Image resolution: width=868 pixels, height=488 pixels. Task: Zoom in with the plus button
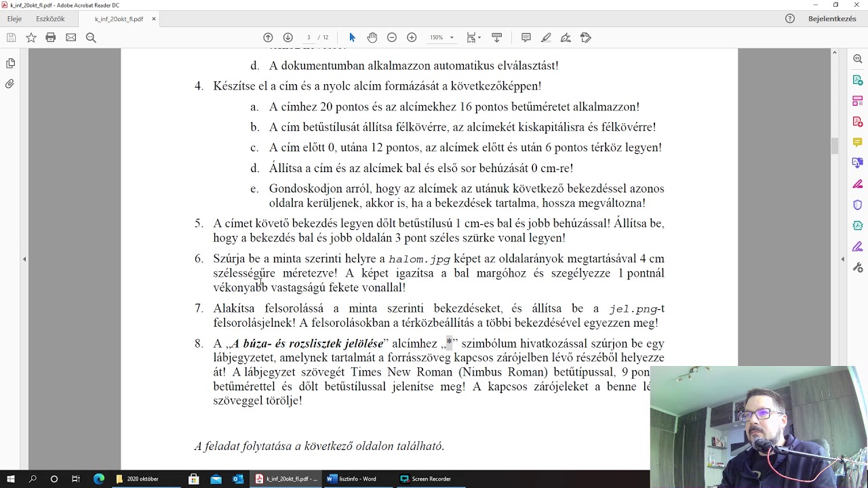pyautogui.click(x=412, y=38)
